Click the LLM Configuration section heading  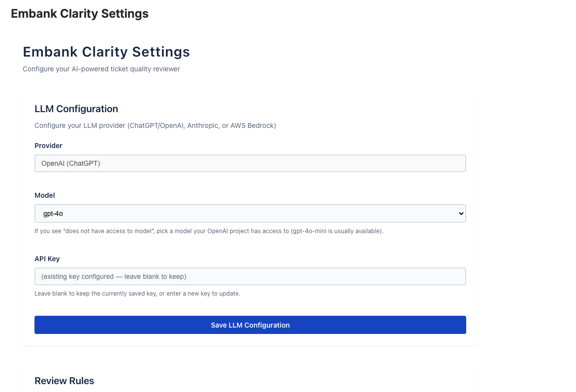click(x=76, y=109)
